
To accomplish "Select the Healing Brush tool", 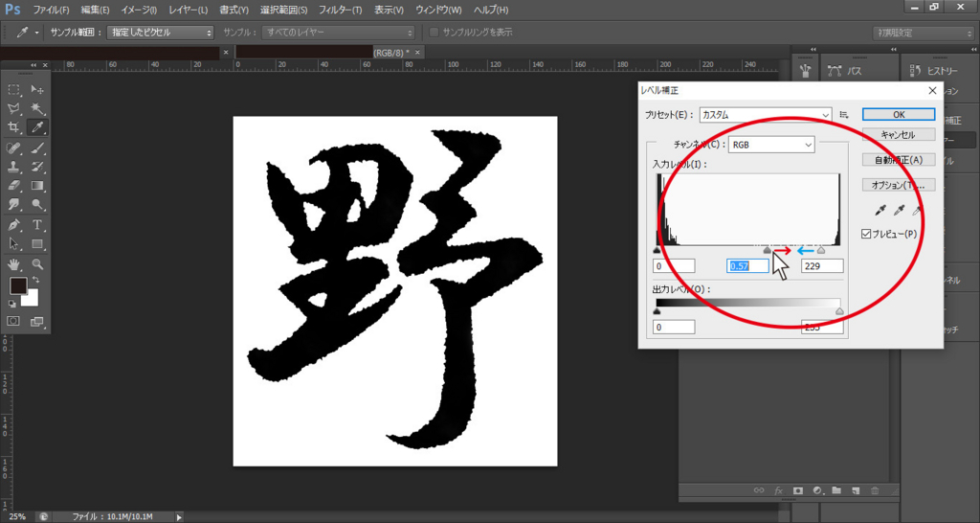I will coord(13,148).
